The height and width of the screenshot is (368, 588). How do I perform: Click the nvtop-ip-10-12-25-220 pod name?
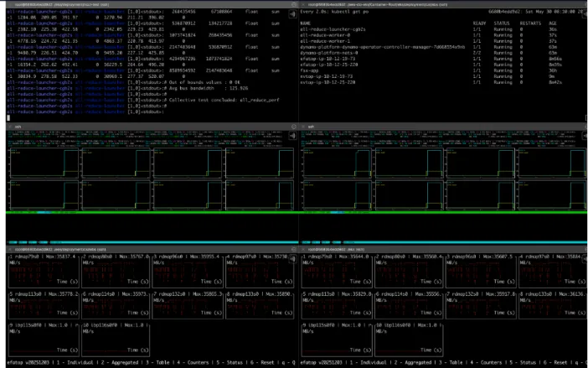[x=328, y=82]
